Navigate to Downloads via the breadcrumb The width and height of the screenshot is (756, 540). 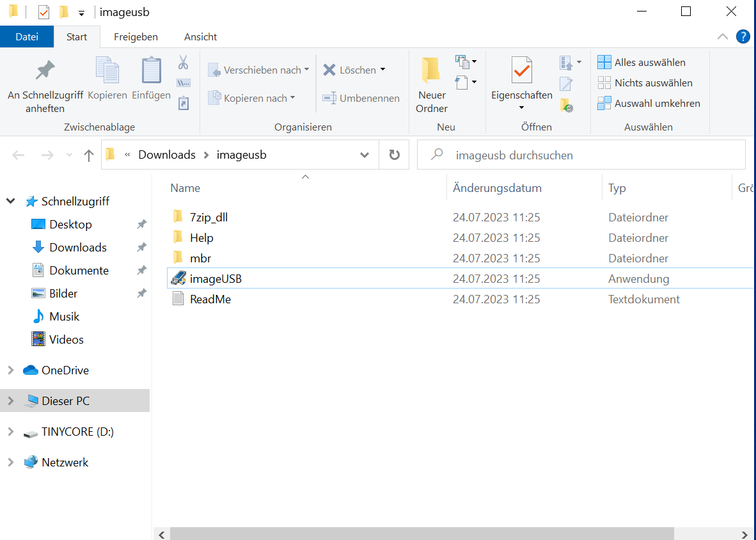click(x=166, y=154)
